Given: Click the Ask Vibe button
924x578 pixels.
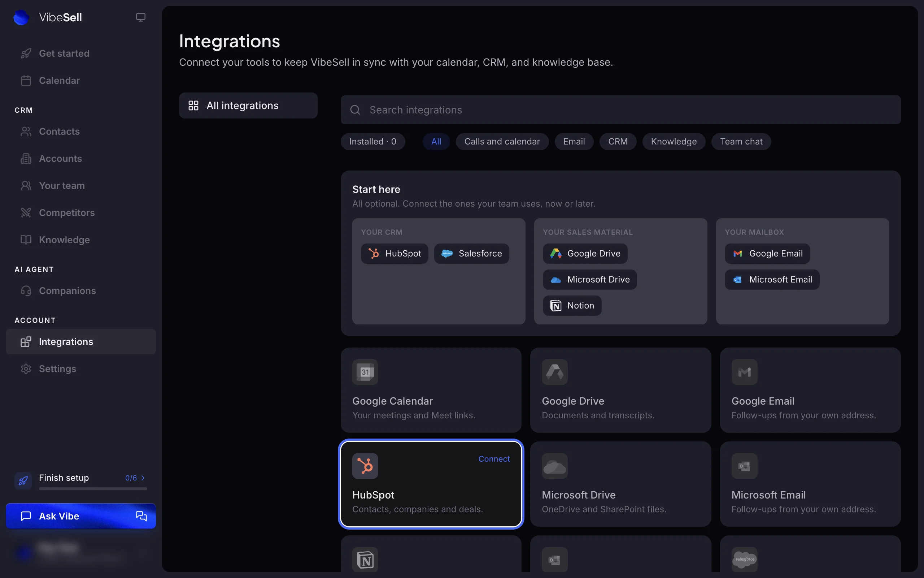Looking at the screenshot, I should coord(80,516).
